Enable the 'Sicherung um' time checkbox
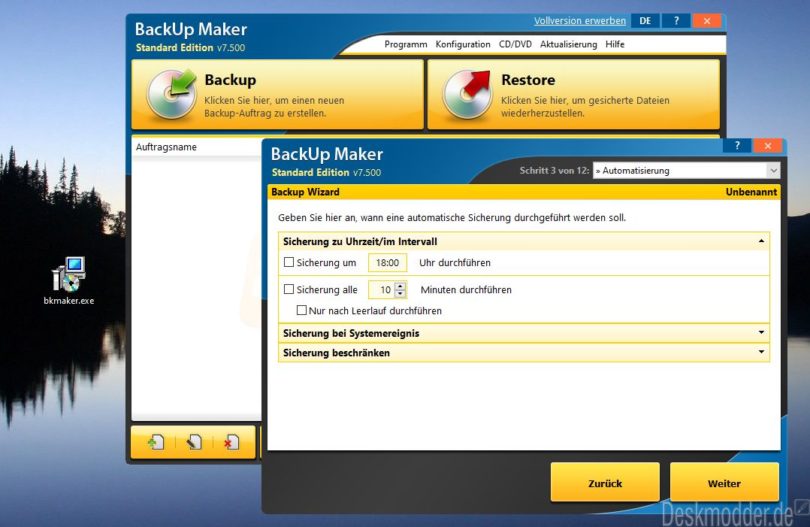810x527 pixels. [289, 263]
